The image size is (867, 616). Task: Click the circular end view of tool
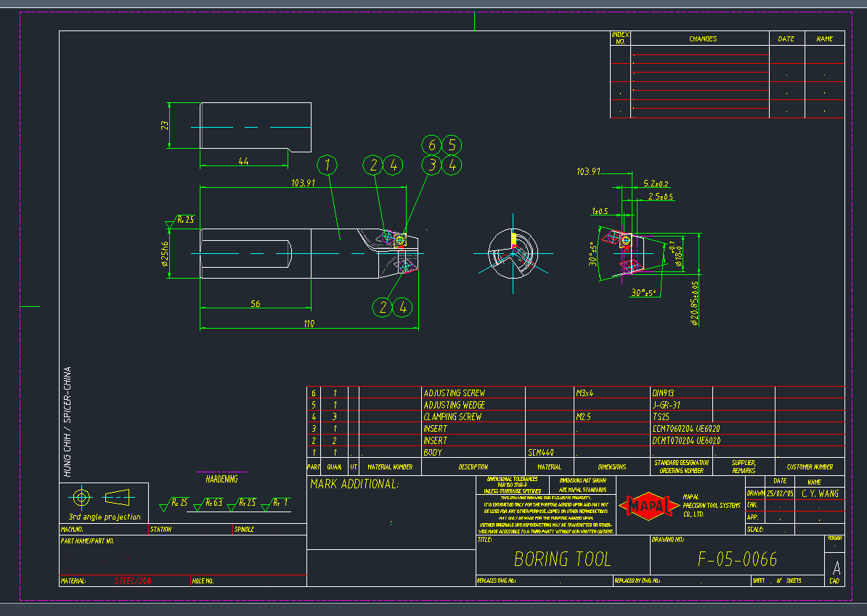click(x=512, y=253)
